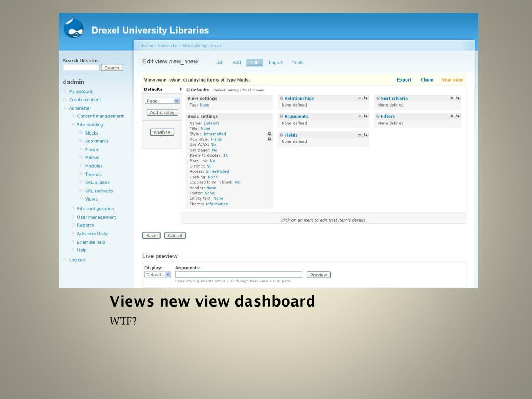The width and height of the screenshot is (532, 399).
Task: Click the help icon beside Defaults heading
Action: 188,90
